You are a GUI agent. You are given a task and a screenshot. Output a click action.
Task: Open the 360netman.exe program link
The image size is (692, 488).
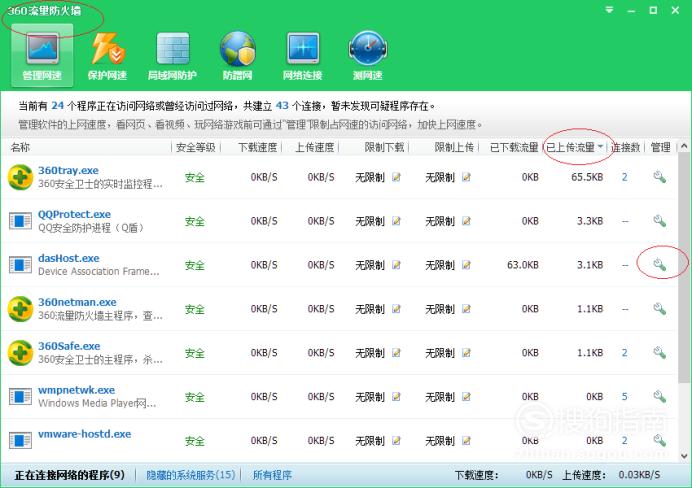pos(77,302)
